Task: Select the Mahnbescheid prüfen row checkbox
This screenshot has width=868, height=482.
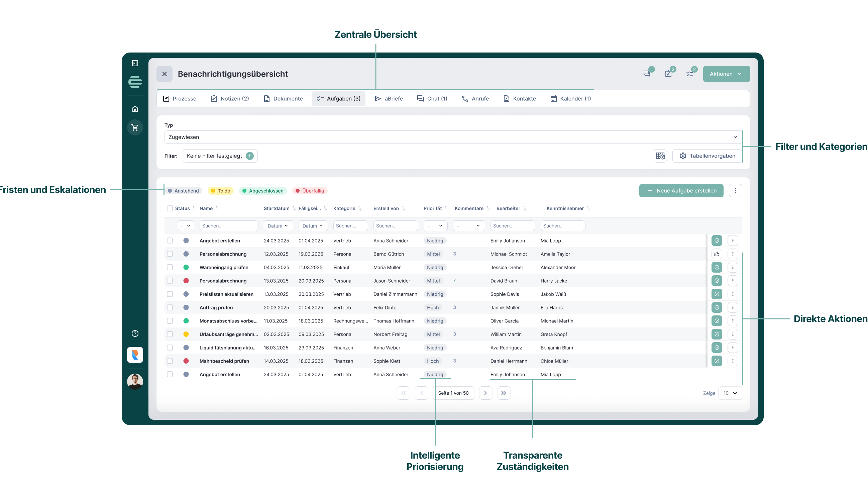Action: 170,361
